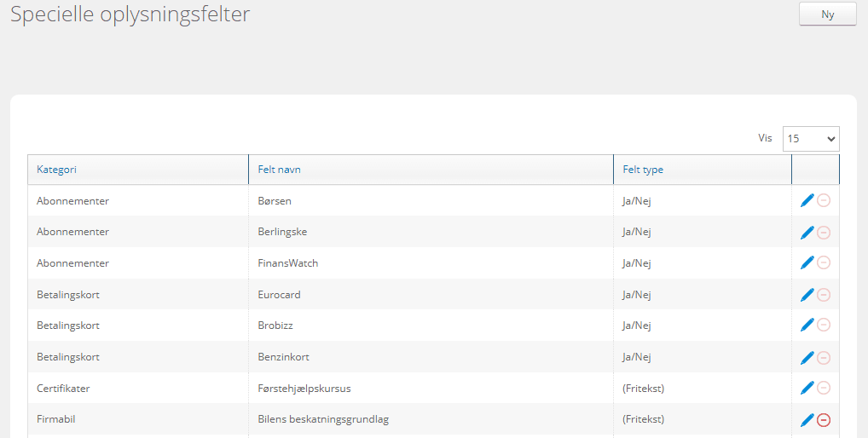Edit the Brobizz payment card field

[x=807, y=326]
